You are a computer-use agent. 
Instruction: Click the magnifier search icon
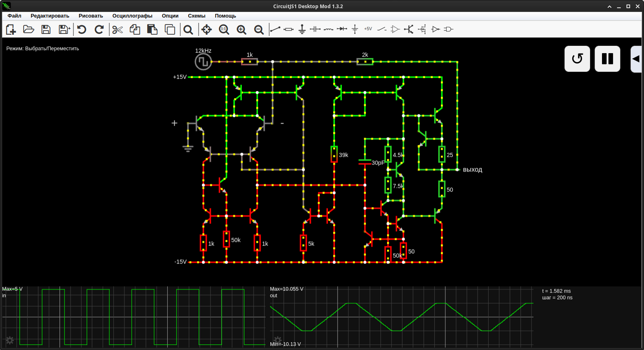[188, 29]
